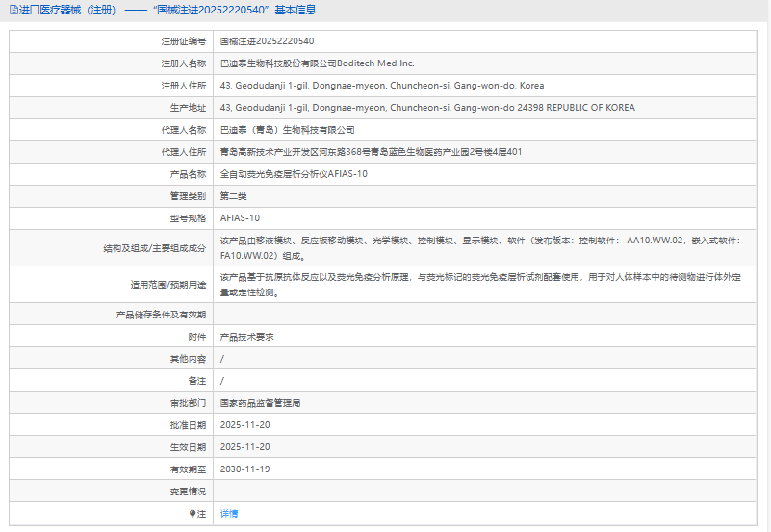This screenshot has height=532, width=771.
Task: Click the approval department 国家药品监督管理局
Action: 260,403
